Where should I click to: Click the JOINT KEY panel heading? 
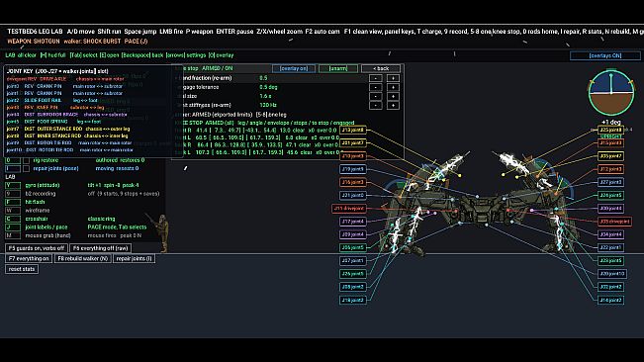pos(57,71)
